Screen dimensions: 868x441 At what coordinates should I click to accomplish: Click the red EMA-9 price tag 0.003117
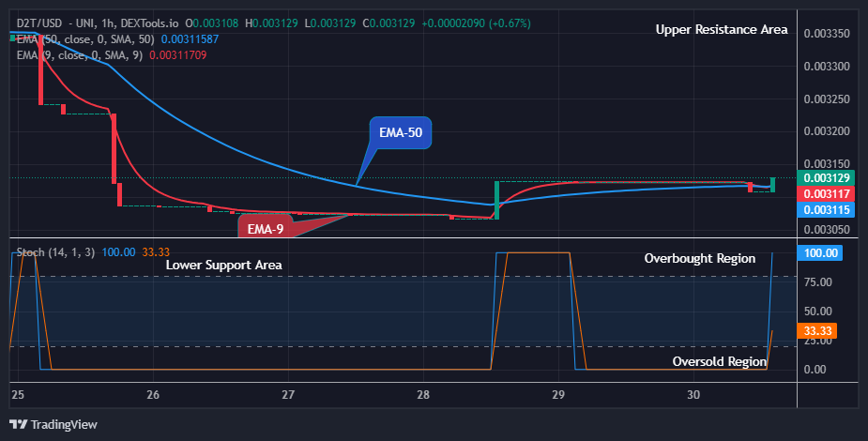pos(826,193)
